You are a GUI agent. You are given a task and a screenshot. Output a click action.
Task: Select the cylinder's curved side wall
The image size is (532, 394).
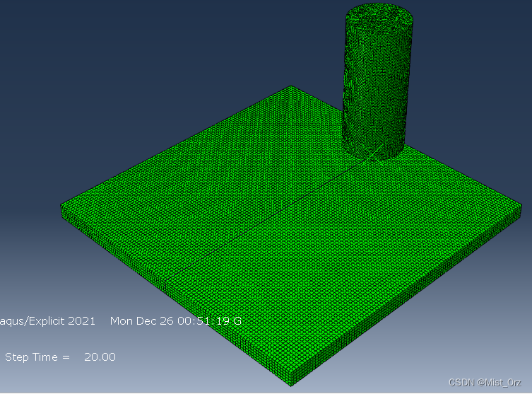point(374,85)
